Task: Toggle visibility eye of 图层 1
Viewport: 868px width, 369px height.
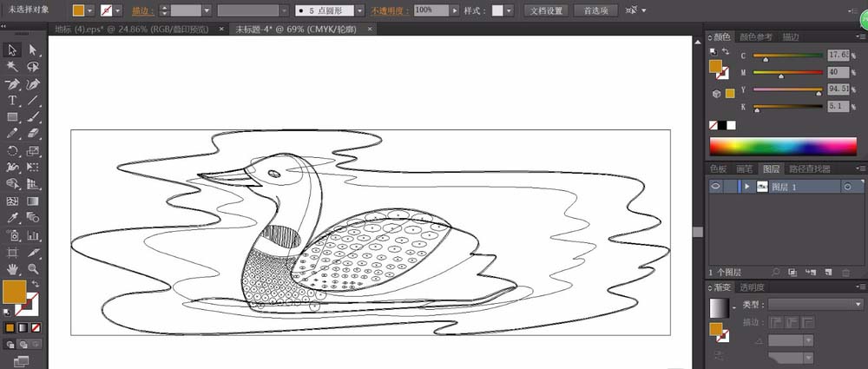Action: pyautogui.click(x=716, y=187)
